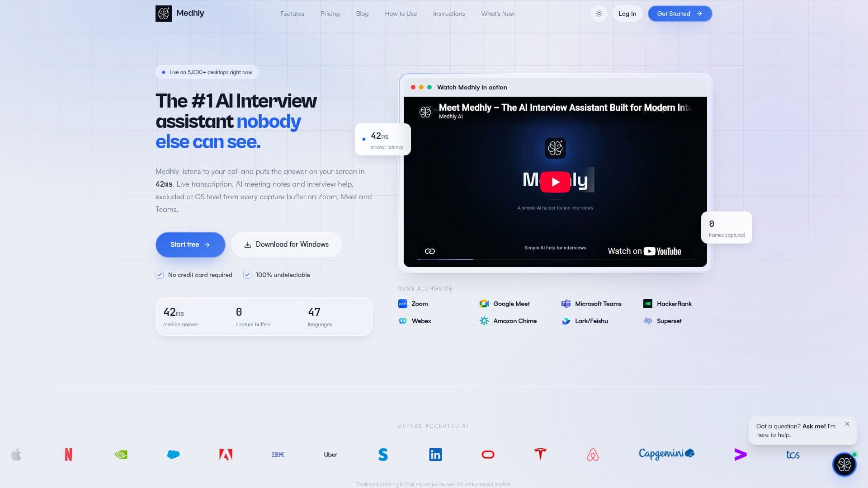The image size is (868, 488).
Task: Click the Google Meet icon
Action: tap(484, 304)
